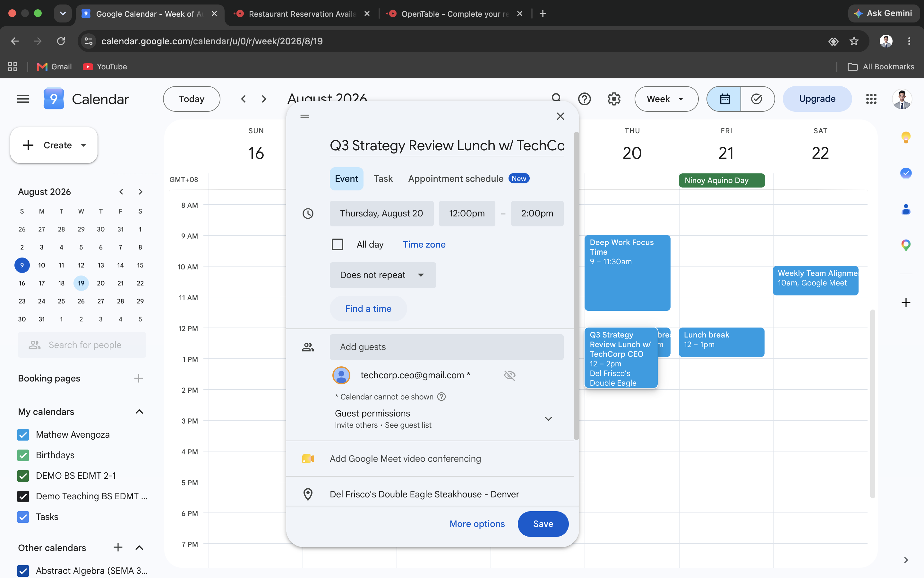Add a booking page plus icon

pos(138,379)
